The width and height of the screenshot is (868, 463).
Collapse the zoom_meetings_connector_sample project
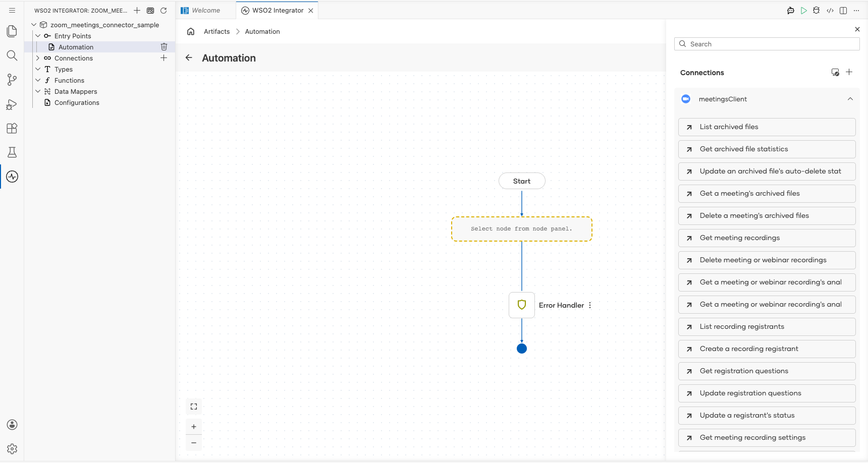pos(34,25)
